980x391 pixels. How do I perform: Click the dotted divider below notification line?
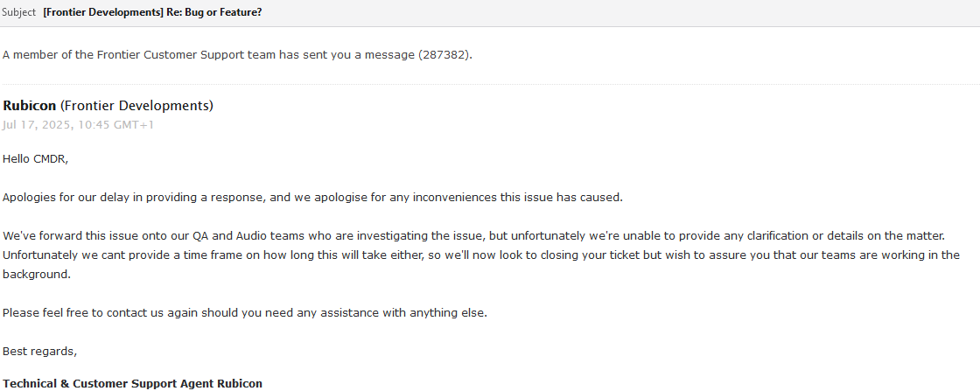tap(490, 84)
